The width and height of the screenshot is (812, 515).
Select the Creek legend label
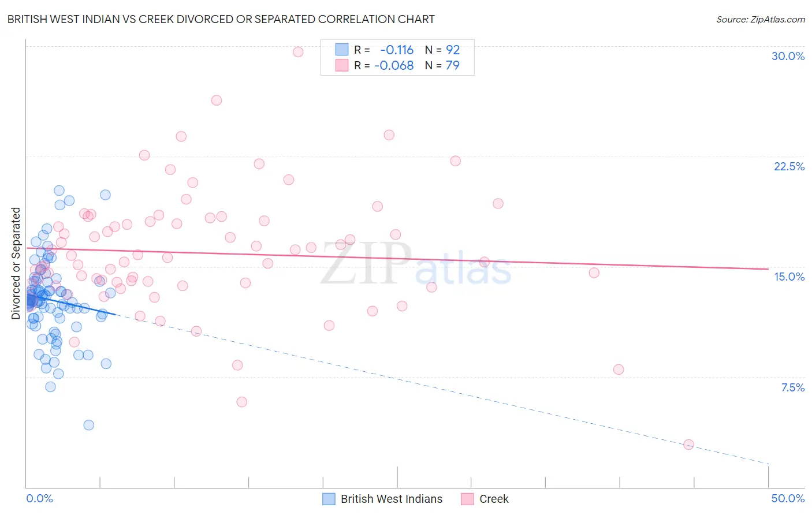pyautogui.click(x=494, y=499)
